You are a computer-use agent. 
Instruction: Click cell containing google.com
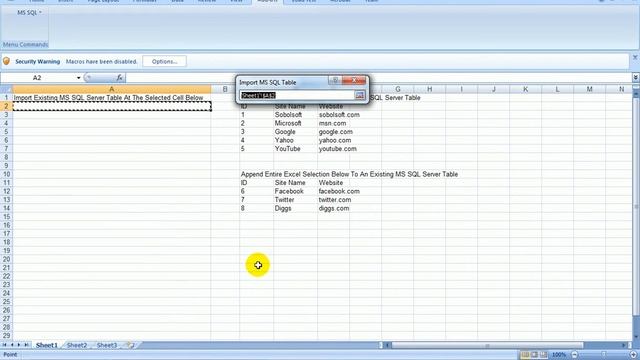(333, 132)
